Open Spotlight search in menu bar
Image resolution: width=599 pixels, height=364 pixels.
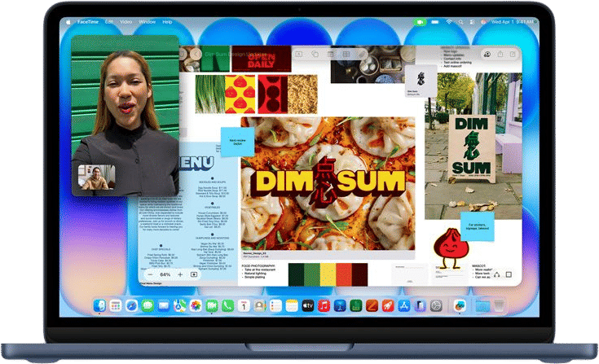[460, 22]
